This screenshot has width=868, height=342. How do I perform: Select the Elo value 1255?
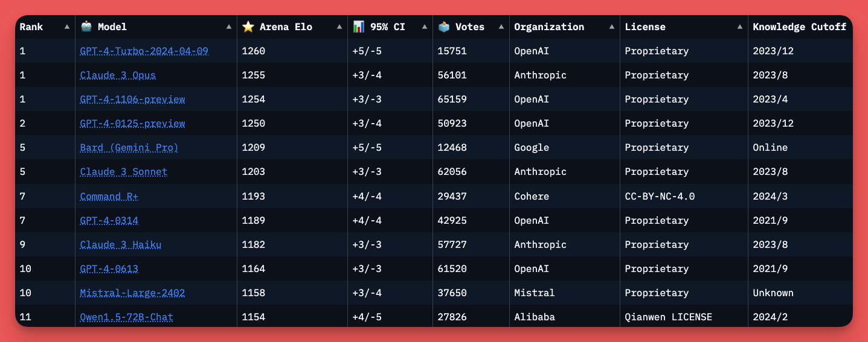[x=253, y=75]
